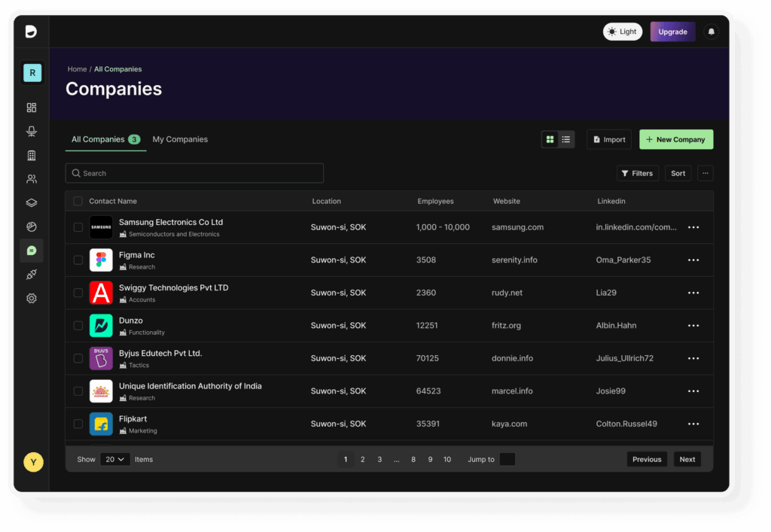Click the donnie.info website cell

[x=512, y=358]
